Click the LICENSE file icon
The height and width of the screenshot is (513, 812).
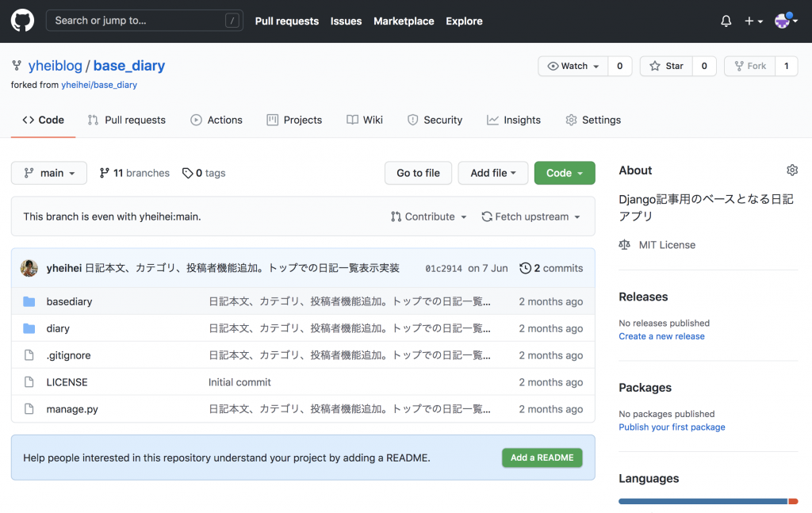(x=29, y=382)
